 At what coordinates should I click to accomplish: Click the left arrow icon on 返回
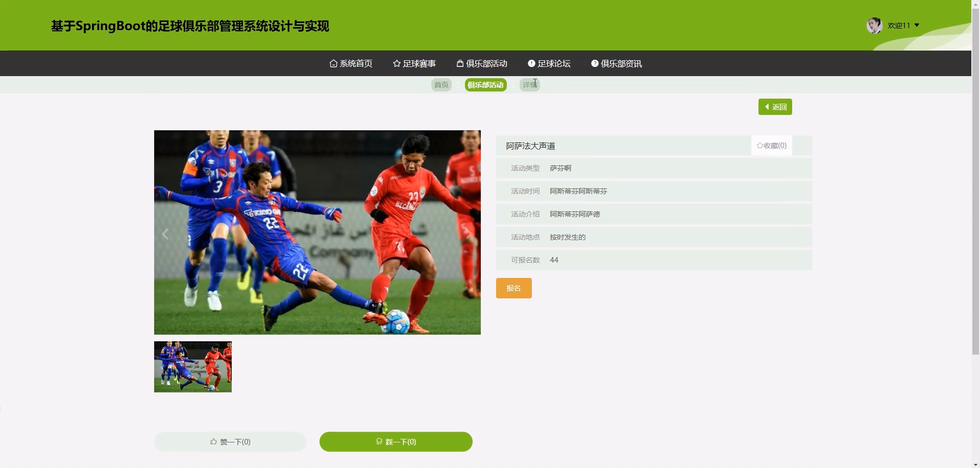(x=767, y=107)
